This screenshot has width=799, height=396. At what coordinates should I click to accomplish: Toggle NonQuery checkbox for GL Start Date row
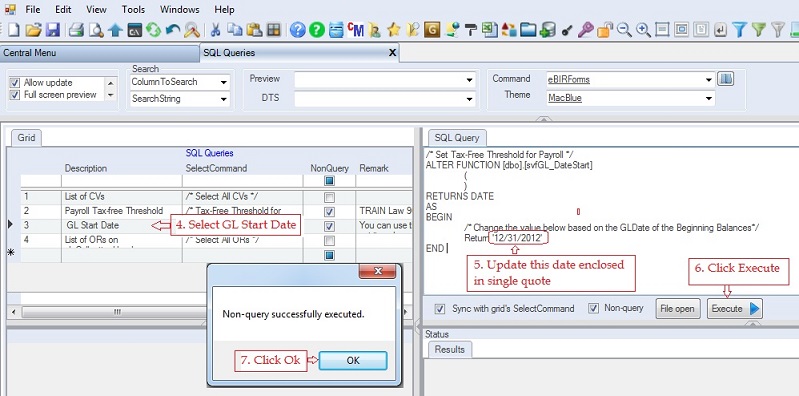329,226
